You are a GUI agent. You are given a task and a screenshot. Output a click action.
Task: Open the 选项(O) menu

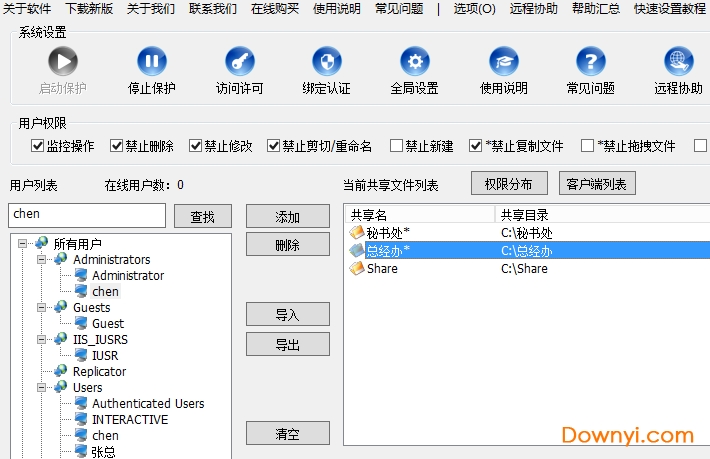click(x=474, y=9)
